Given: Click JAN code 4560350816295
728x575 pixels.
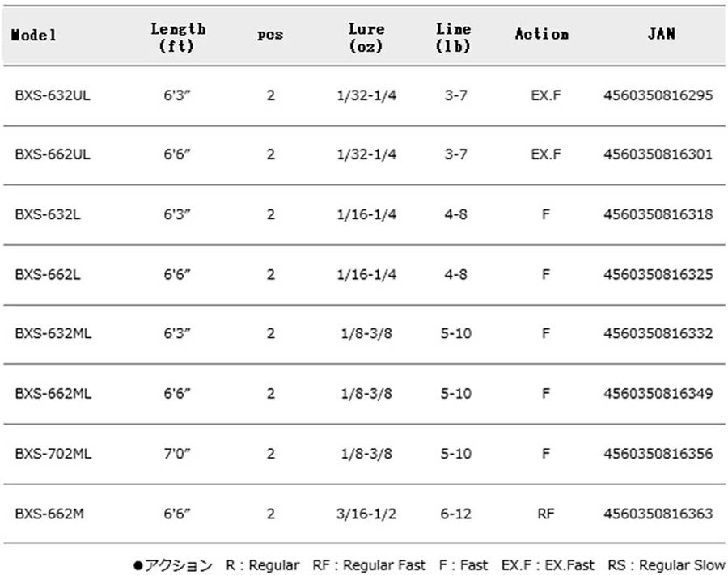Looking at the screenshot, I should (658, 95).
